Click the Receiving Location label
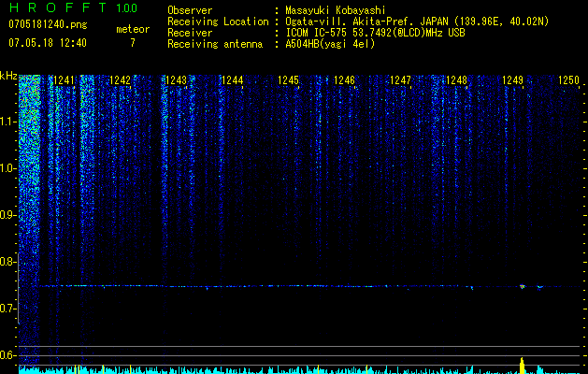The image size is (588, 374). pos(218,22)
